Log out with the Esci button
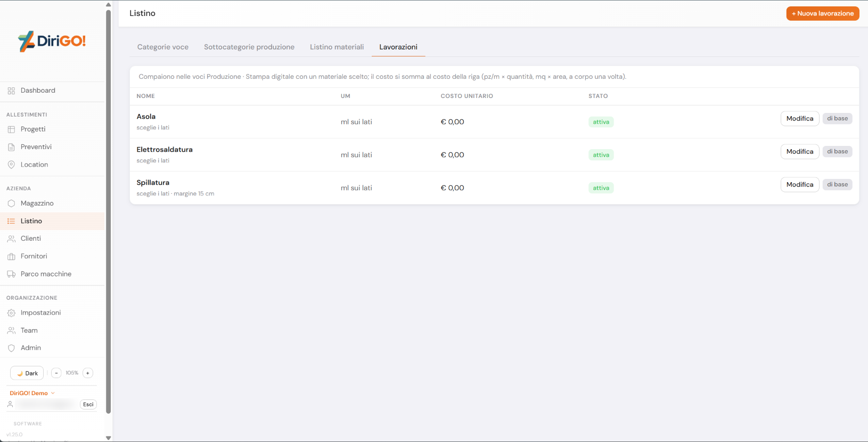Screen dimensions: 868x442 pyautogui.click(x=88, y=404)
